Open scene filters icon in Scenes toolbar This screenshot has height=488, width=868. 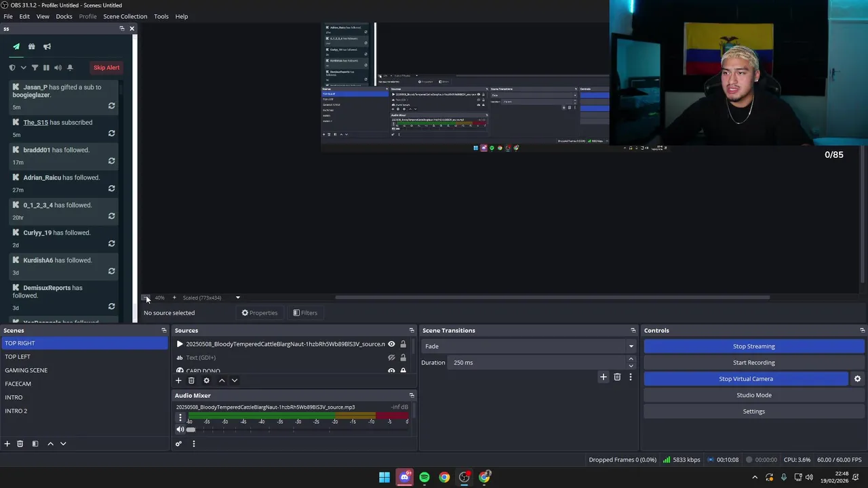point(35,444)
